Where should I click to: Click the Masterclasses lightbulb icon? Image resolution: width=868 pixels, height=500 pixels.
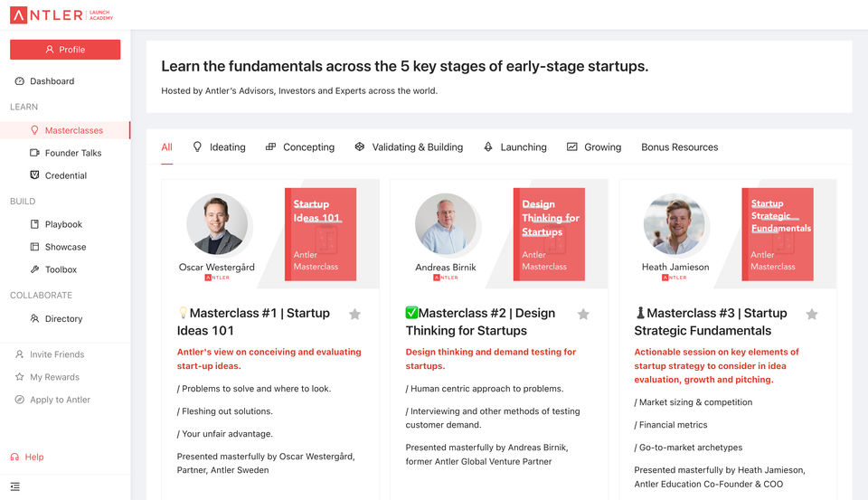click(x=34, y=130)
